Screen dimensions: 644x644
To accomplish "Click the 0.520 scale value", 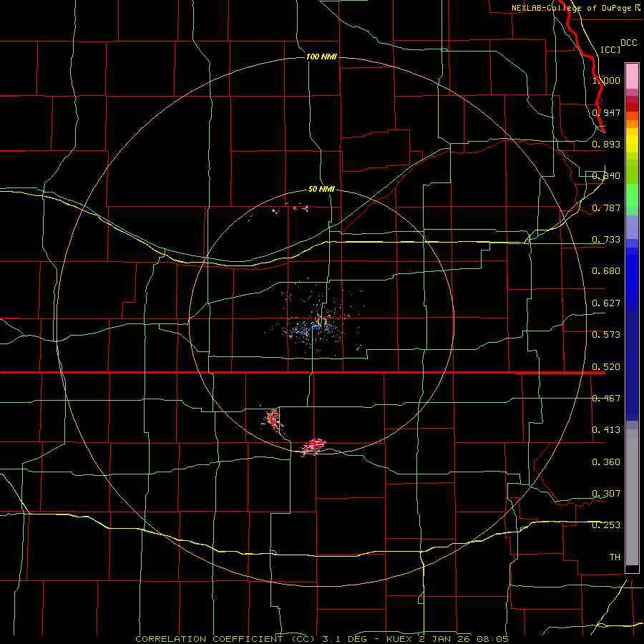I will (606, 366).
